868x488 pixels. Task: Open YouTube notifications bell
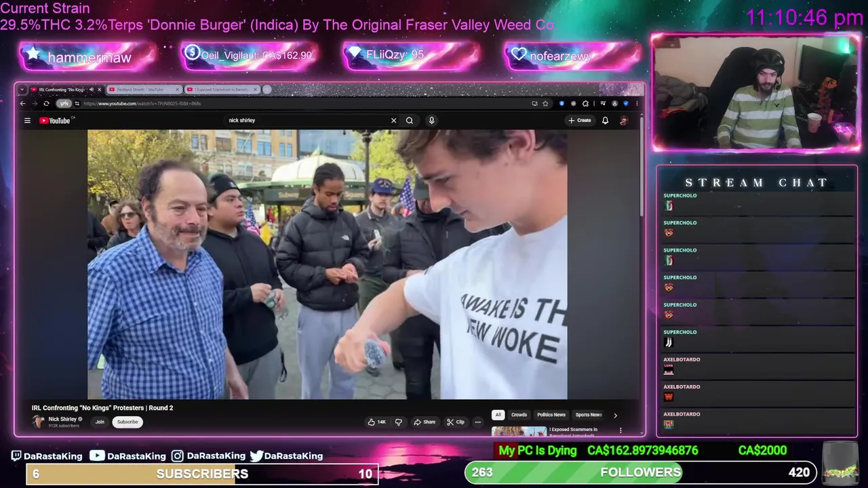coord(605,121)
